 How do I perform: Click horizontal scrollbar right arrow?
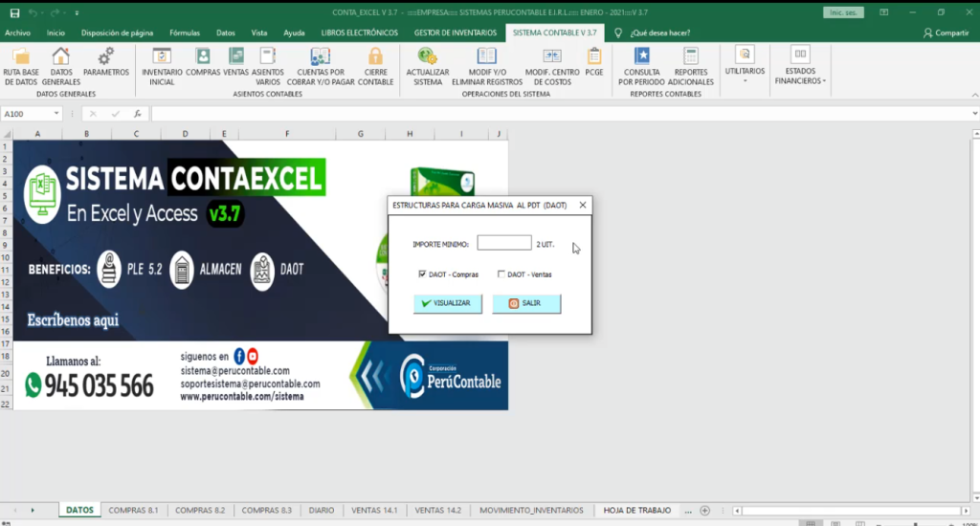coord(966,511)
